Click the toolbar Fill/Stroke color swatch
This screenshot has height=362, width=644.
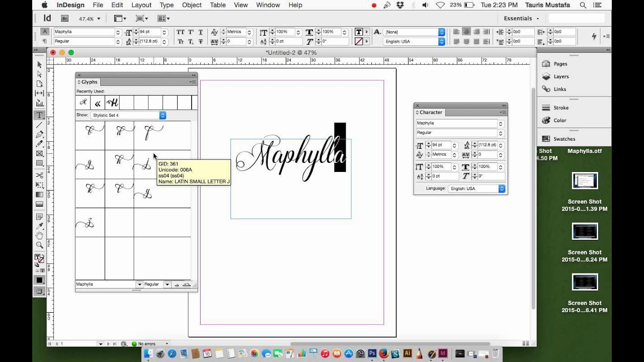pyautogui.click(x=39, y=258)
